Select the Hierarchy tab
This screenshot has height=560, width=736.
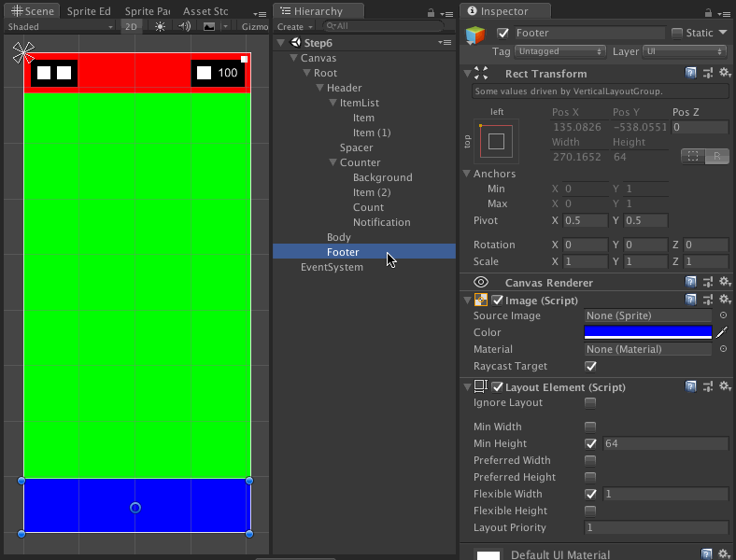pos(318,11)
